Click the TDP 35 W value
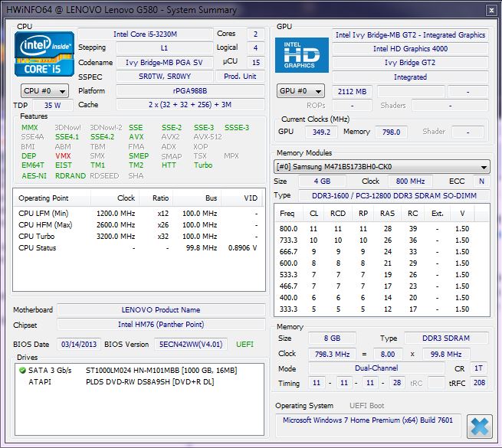The height and width of the screenshot is (448, 502). (x=53, y=105)
